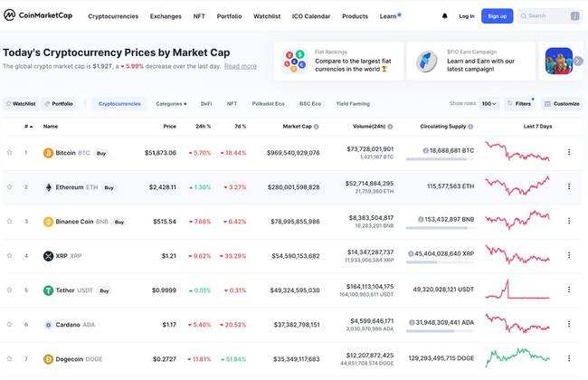588x380 pixels.
Task: Star Binance Coin for watchlist
Action: tap(10, 222)
